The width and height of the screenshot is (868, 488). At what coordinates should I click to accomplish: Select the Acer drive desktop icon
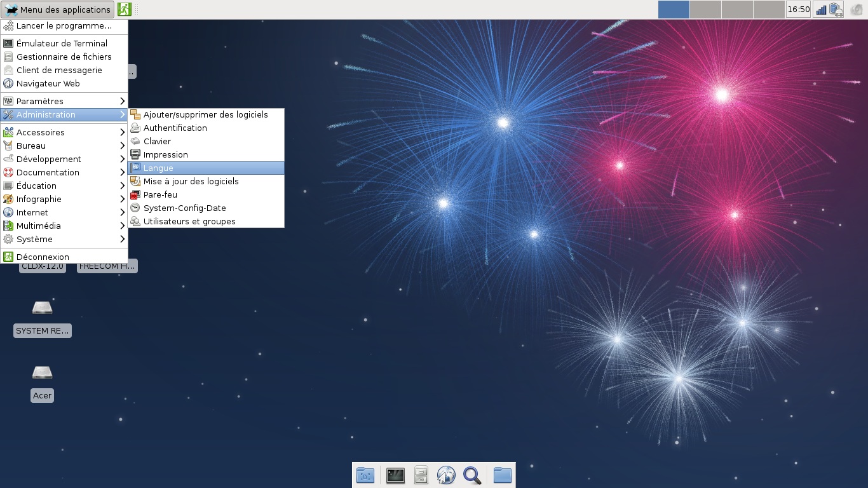(43, 372)
